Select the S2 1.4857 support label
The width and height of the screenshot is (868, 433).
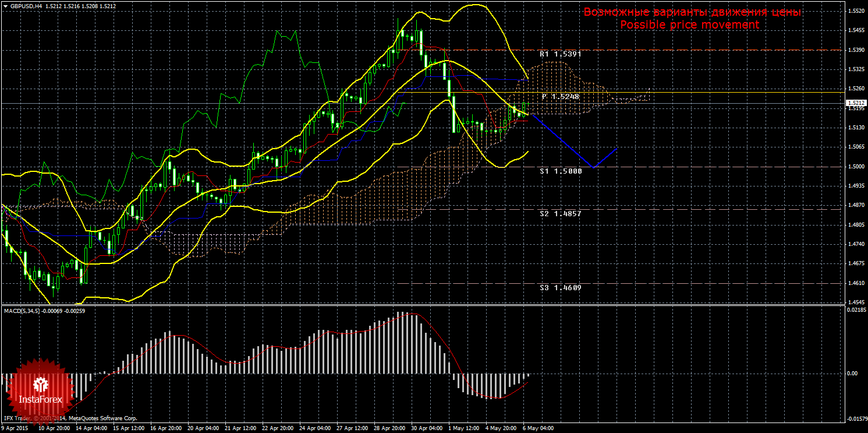tap(560, 214)
